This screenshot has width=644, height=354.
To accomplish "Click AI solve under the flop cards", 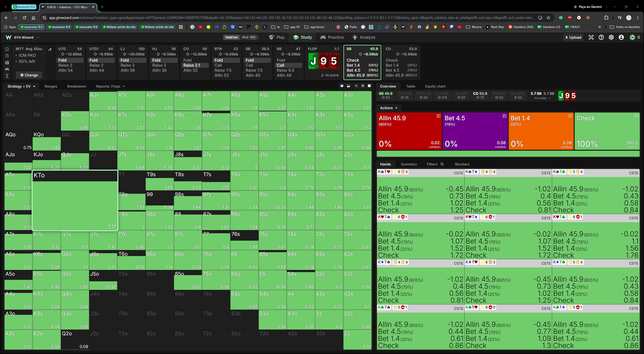I will point(330,75).
